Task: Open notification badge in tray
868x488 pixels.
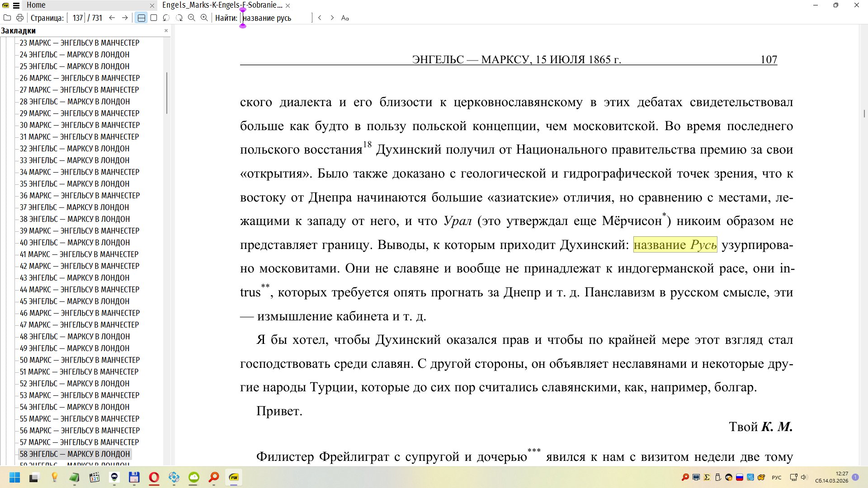Action: pos(855,477)
